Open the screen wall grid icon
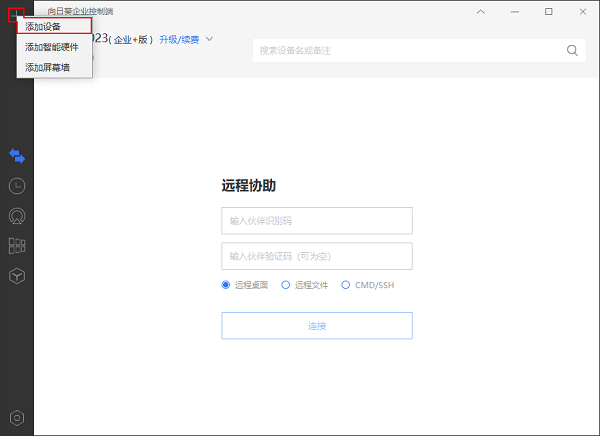The width and height of the screenshot is (600, 436). (x=17, y=245)
